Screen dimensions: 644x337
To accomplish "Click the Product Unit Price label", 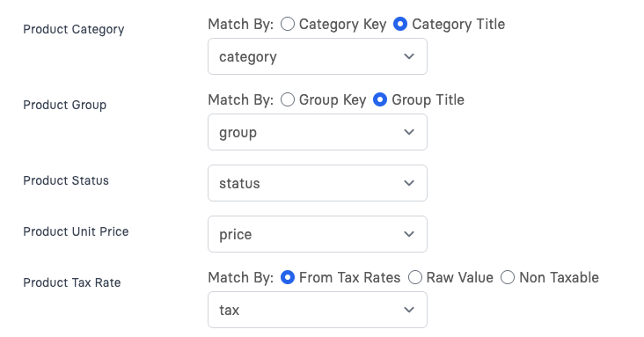I will point(76,231).
